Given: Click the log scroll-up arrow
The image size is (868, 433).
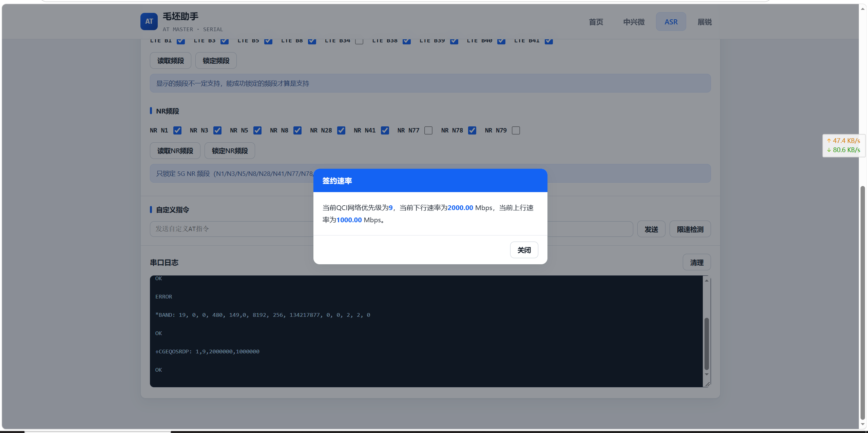Looking at the screenshot, I should (707, 281).
